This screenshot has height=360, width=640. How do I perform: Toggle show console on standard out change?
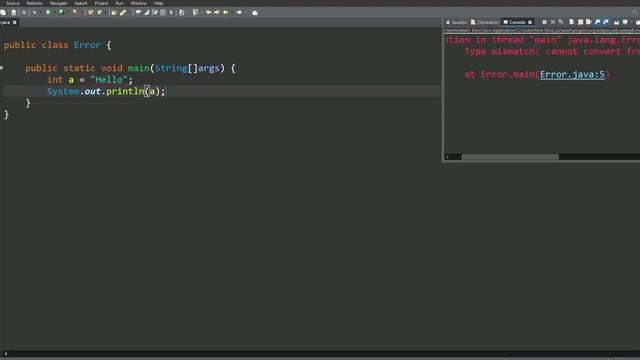point(597,22)
